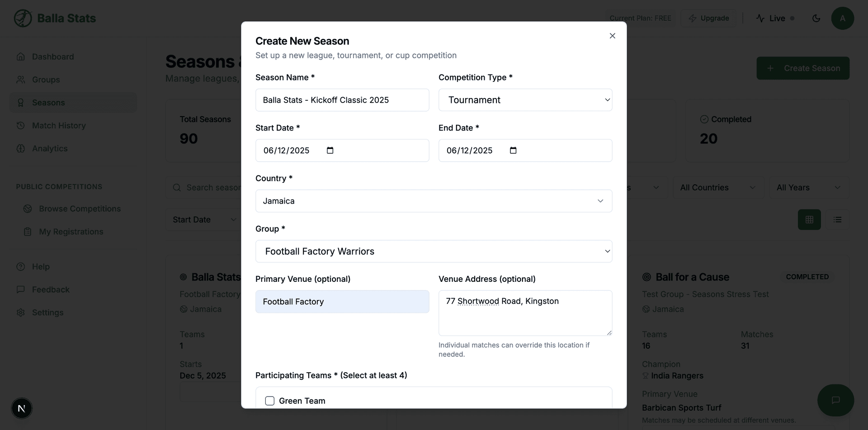Open the Competition Type dropdown
Image resolution: width=868 pixels, height=430 pixels.
525,100
